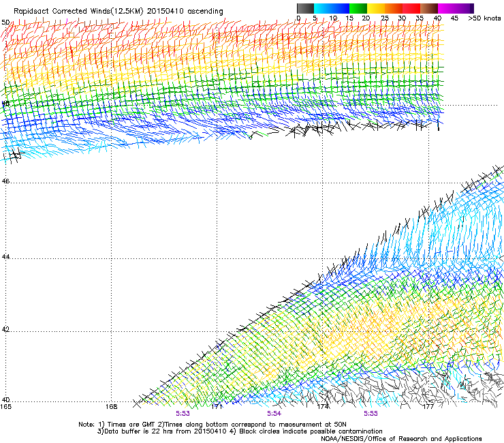Click the 5:53 time marker

183,414
